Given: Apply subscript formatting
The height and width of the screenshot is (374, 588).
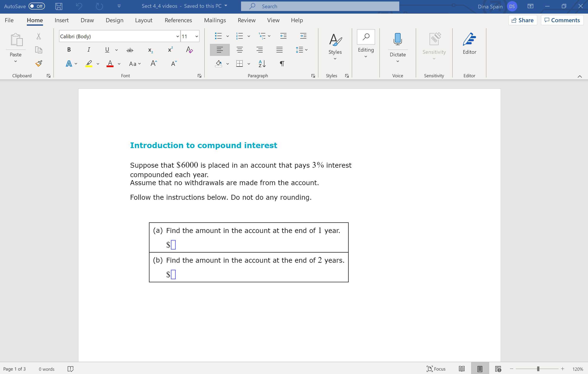Looking at the screenshot, I should (x=150, y=50).
